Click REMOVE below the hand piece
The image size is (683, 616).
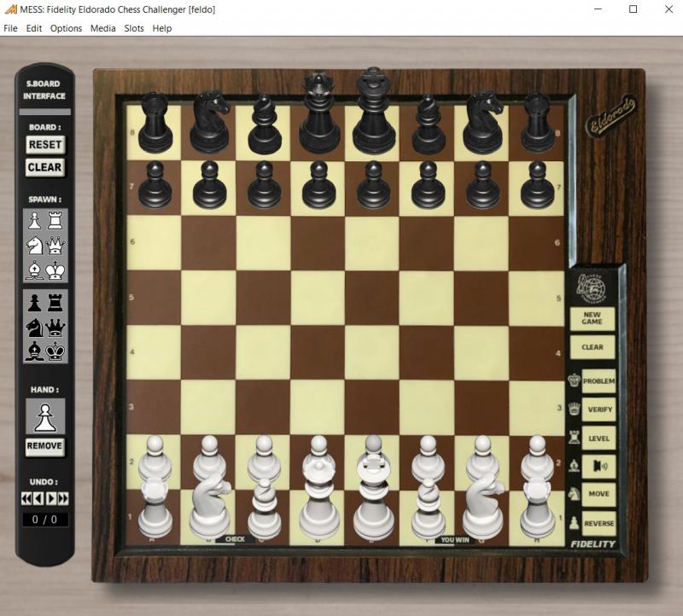coord(44,446)
